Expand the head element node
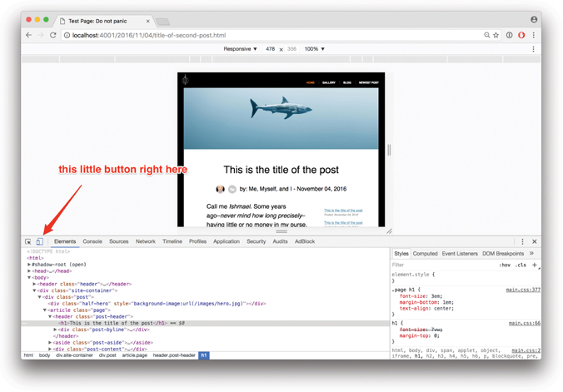563x392 pixels. coord(30,270)
